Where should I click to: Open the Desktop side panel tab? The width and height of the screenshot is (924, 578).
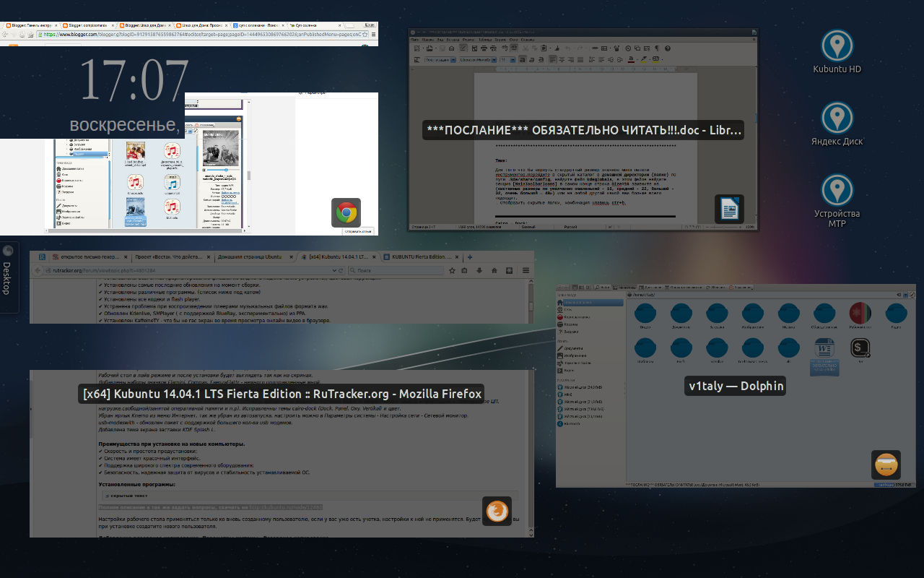(8, 278)
